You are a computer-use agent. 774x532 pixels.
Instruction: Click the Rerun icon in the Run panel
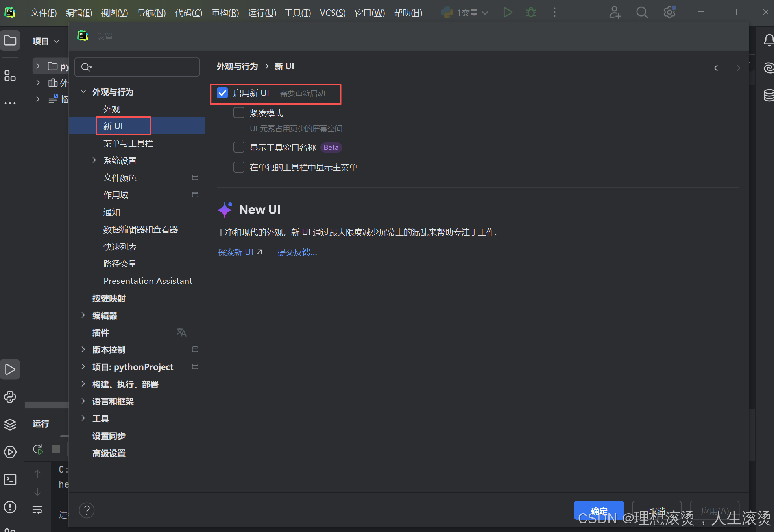[x=38, y=449]
